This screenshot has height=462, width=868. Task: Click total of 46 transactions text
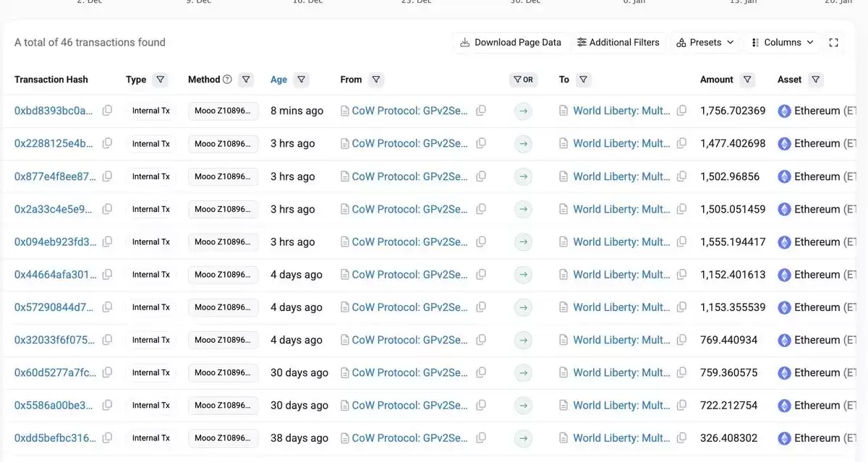90,43
